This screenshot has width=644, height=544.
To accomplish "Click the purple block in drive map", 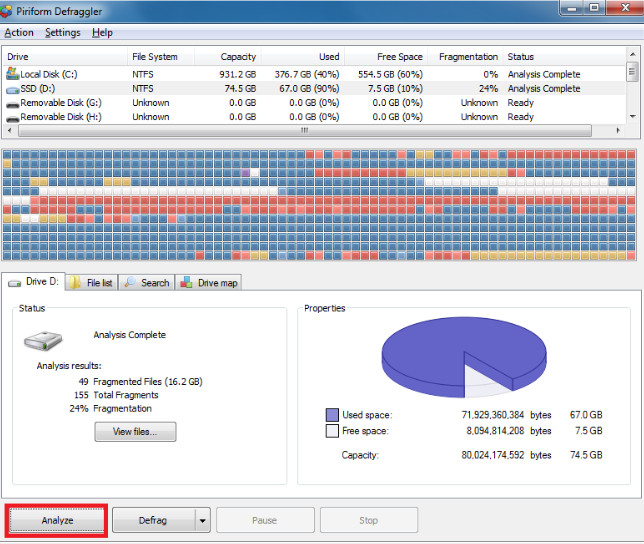I will tap(246, 172).
